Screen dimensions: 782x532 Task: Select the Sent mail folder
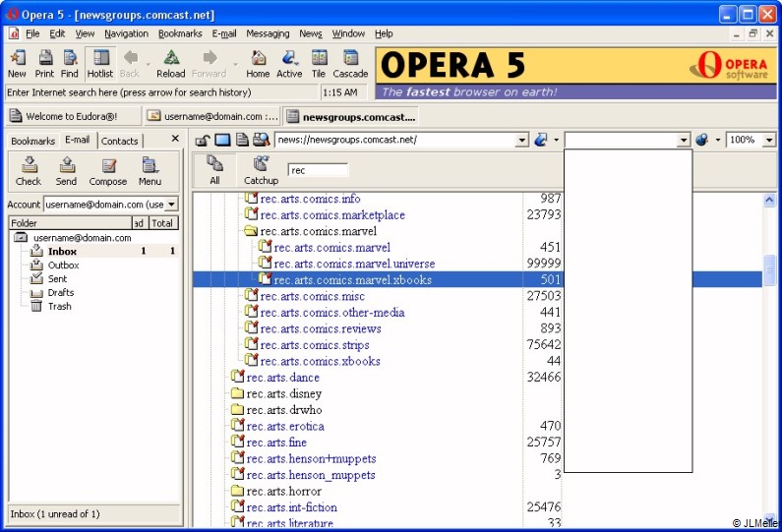pyautogui.click(x=57, y=278)
